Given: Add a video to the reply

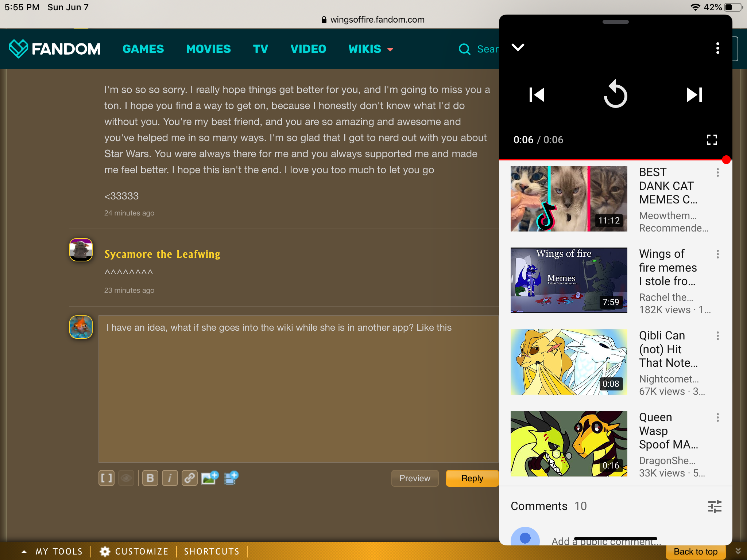Looking at the screenshot, I should click(x=231, y=478).
